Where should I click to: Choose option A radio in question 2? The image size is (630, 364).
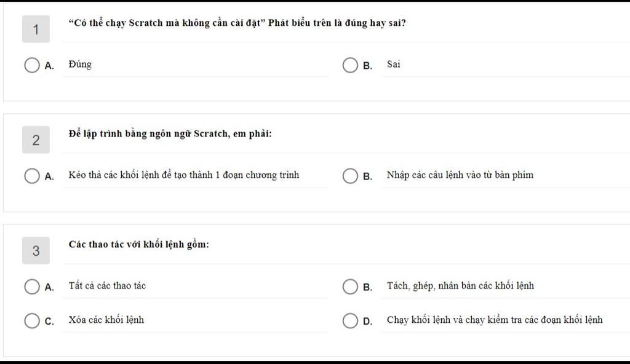pyautogui.click(x=32, y=176)
